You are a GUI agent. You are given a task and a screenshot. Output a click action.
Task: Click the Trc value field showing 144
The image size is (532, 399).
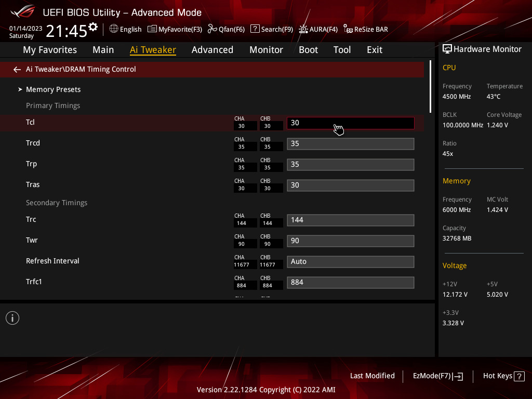point(351,220)
